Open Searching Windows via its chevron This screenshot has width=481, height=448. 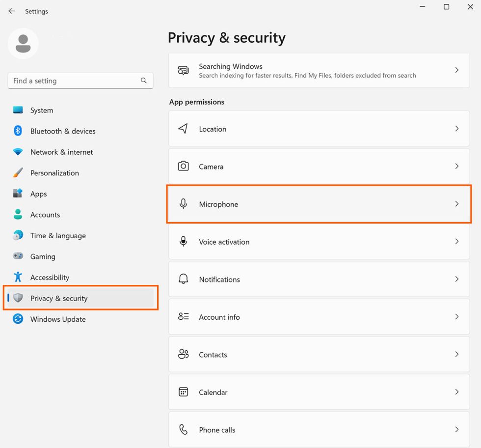[x=456, y=70]
